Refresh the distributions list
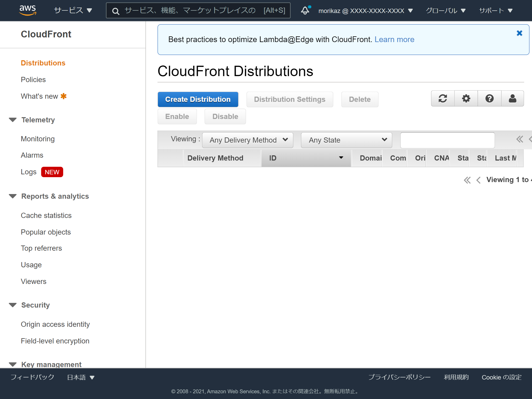The width and height of the screenshot is (532, 399). click(443, 98)
